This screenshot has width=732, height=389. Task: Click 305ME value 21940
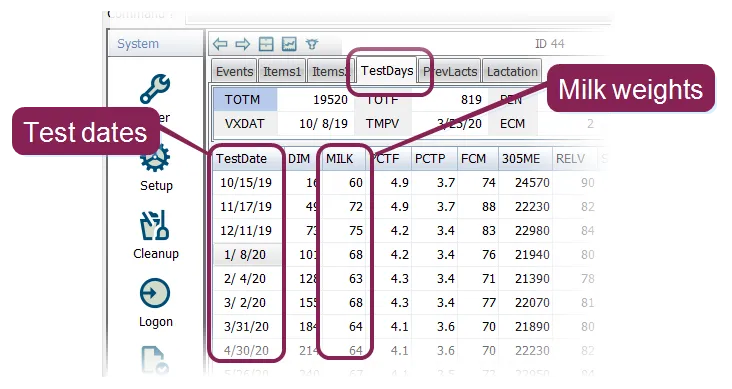[532, 255]
